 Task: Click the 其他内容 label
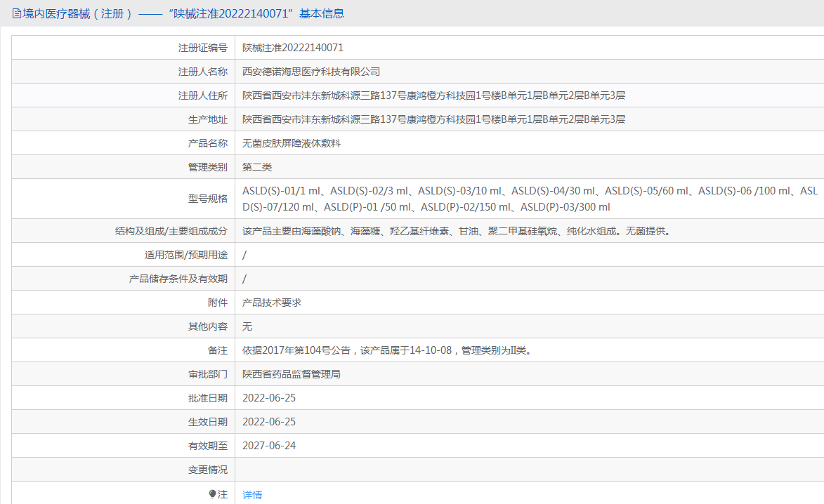207,326
